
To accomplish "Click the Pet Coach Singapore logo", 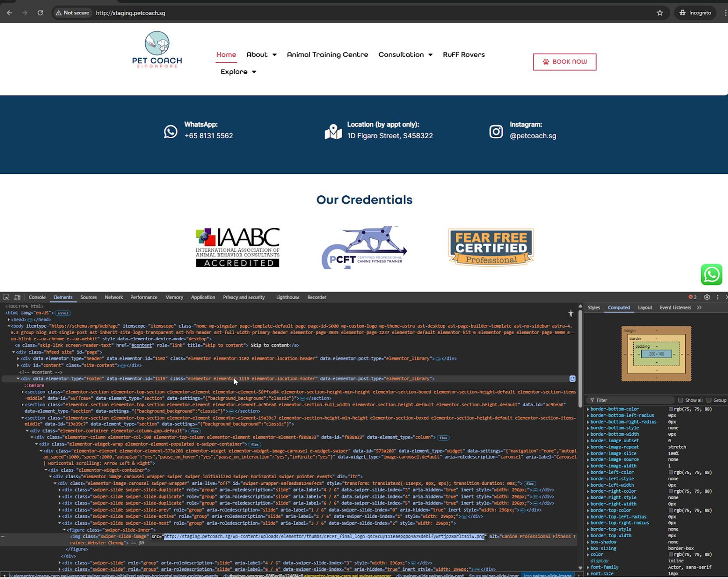I will point(157,49).
